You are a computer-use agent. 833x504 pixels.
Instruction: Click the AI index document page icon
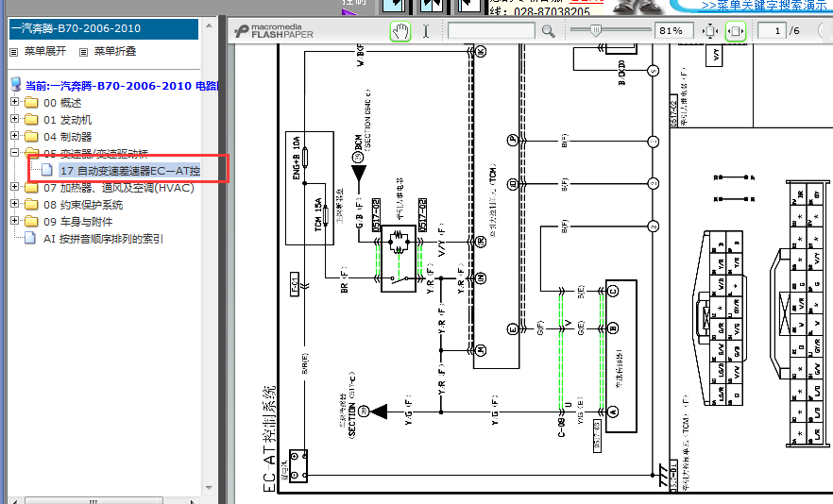tap(31, 238)
